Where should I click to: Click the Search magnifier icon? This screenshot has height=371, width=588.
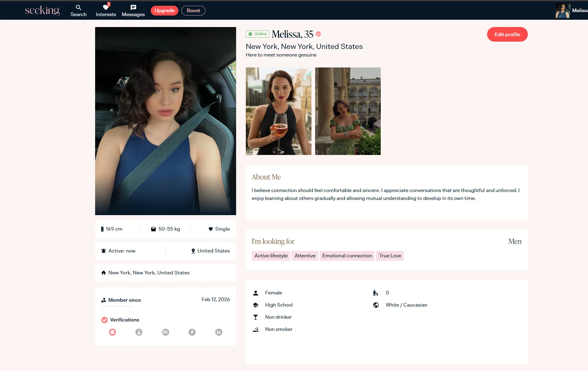78,8
